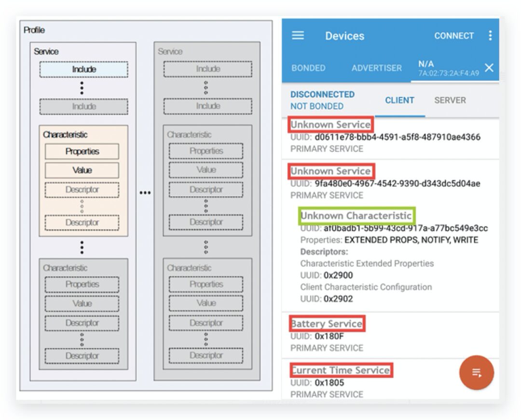Expand the Battery Service entry
This screenshot has height=420, width=521.
[327, 324]
